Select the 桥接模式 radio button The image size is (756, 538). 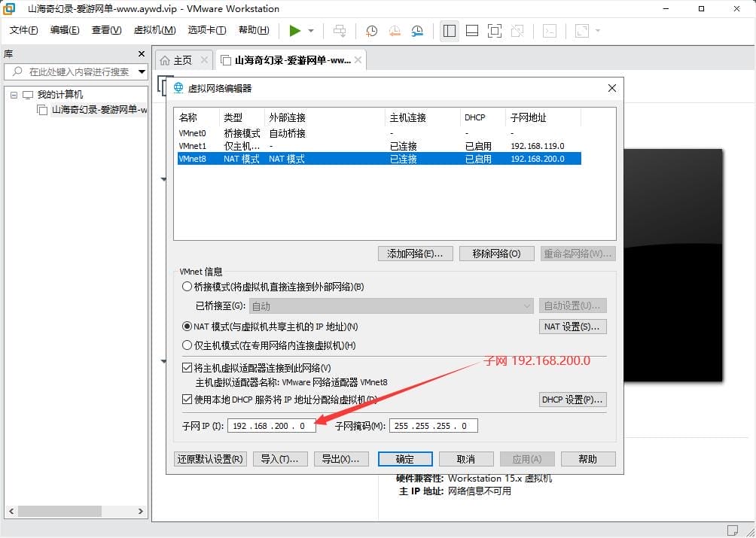pos(186,285)
